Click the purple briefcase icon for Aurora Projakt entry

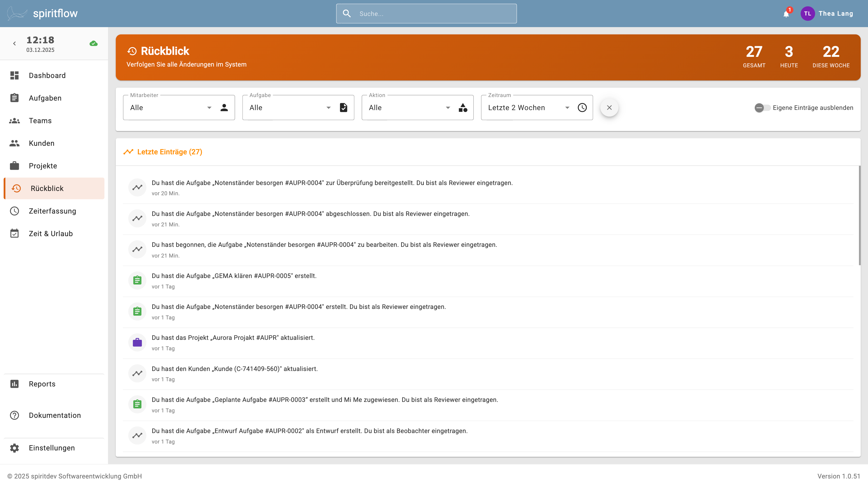(137, 342)
